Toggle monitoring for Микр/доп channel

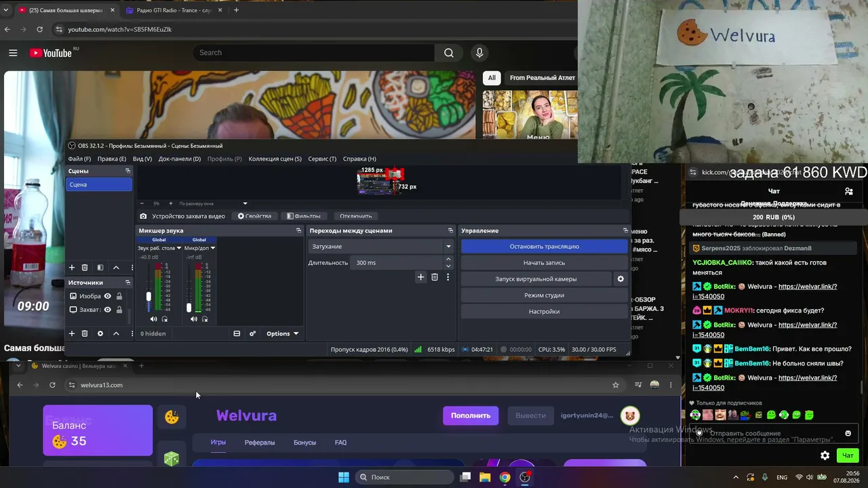click(x=205, y=319)
